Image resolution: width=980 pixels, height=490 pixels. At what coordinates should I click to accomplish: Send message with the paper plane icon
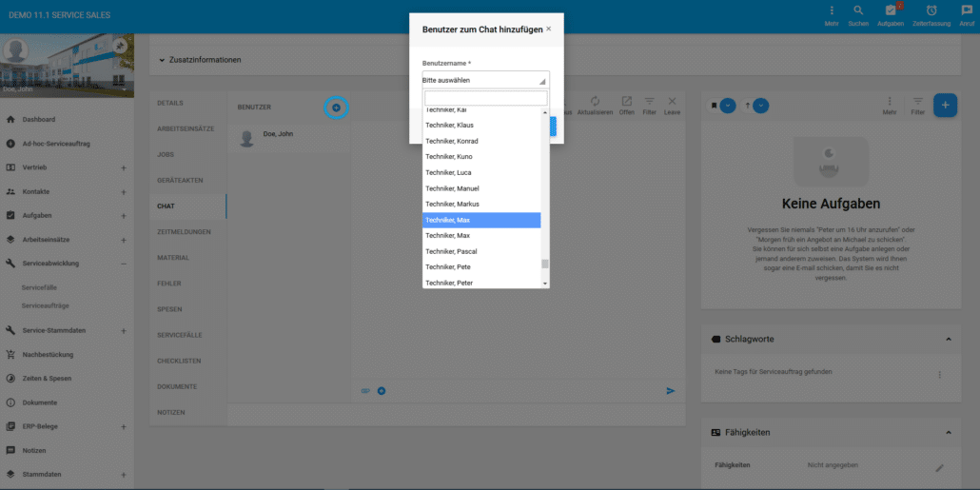click(671, 391)
